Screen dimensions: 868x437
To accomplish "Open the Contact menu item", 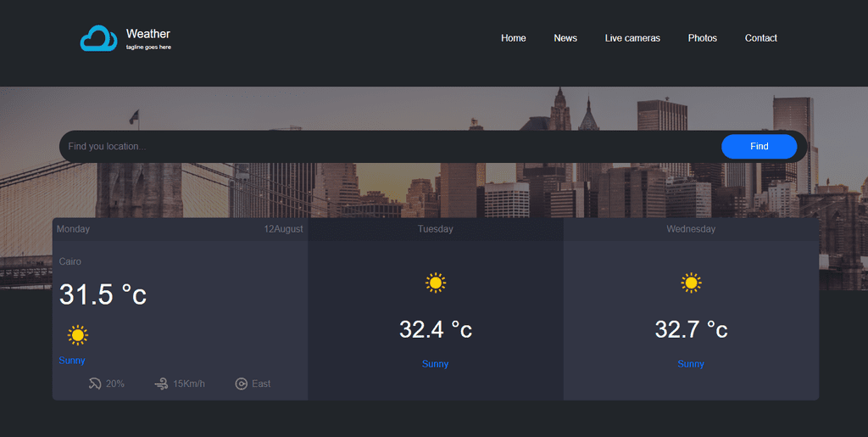I will [x=760, y=38].
